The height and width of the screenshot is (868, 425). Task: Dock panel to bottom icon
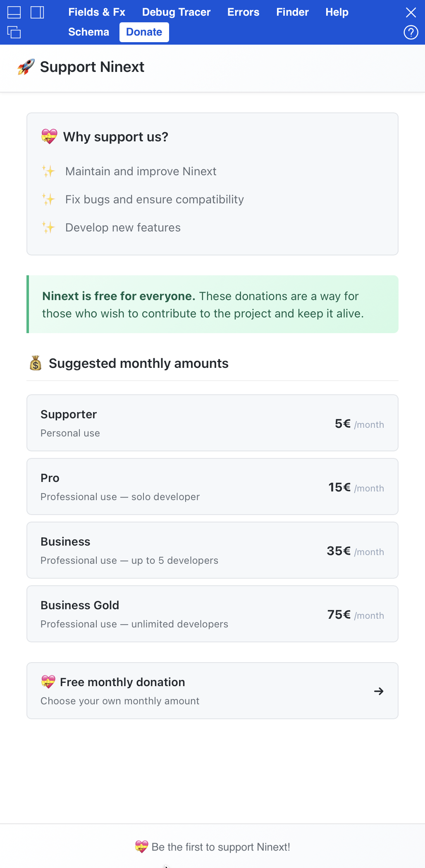click(x=14, y=12)
